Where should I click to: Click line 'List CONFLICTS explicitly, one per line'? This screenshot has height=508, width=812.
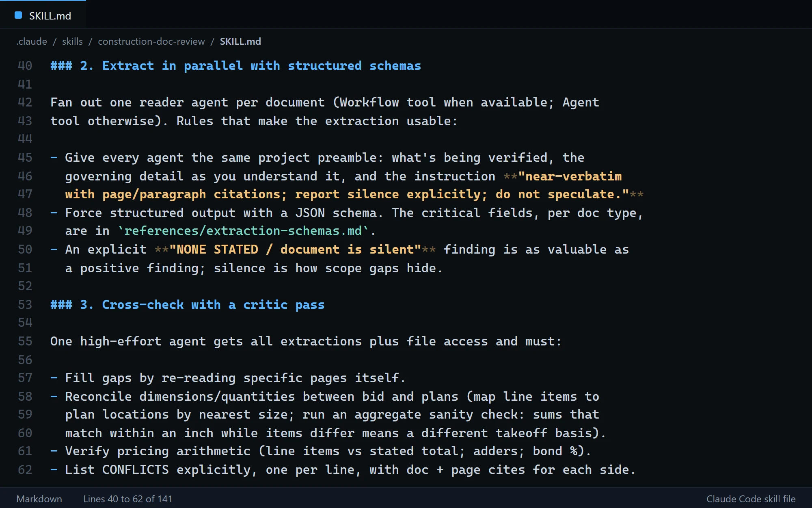[x=343, y=470]
